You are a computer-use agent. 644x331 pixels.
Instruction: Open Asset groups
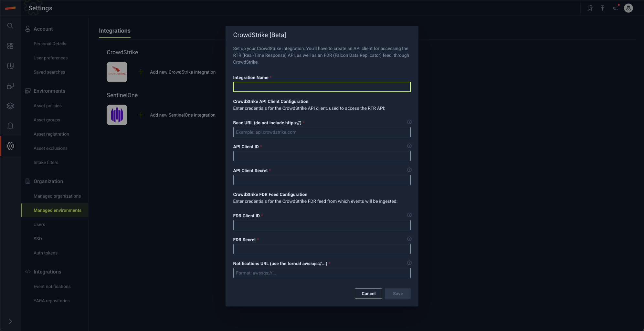47,120
